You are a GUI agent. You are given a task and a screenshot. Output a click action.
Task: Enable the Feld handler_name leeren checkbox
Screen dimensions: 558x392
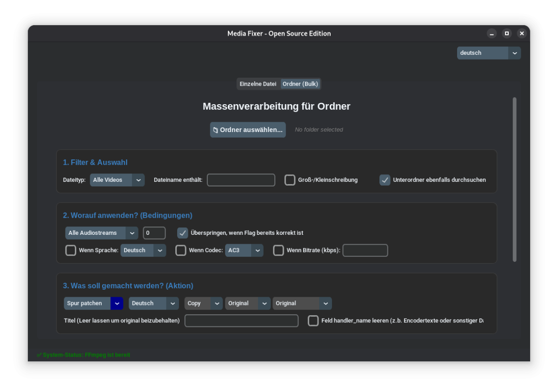(x=313, y=321)
